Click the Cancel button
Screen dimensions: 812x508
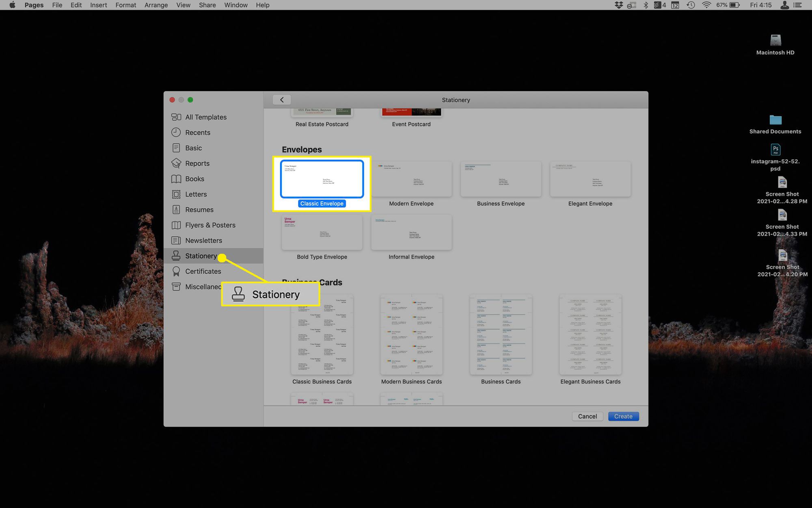587,416
